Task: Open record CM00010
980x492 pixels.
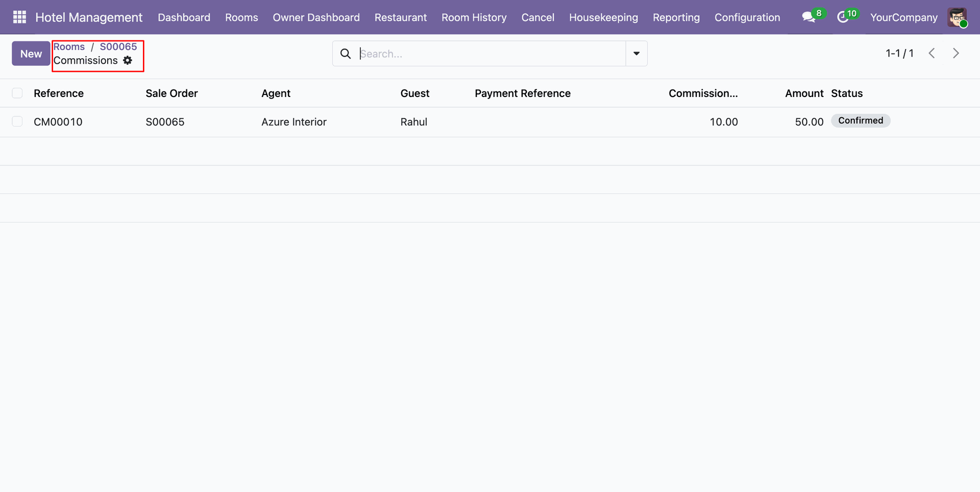Action: coord(58,122)
